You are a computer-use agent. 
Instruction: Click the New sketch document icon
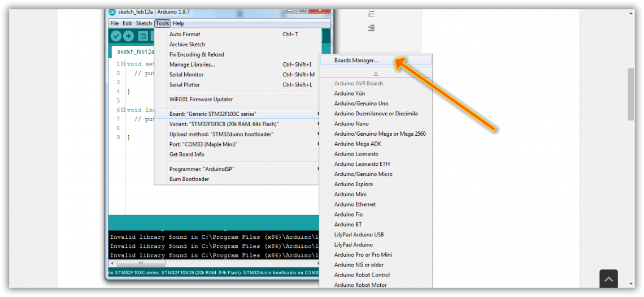point(143,36)
